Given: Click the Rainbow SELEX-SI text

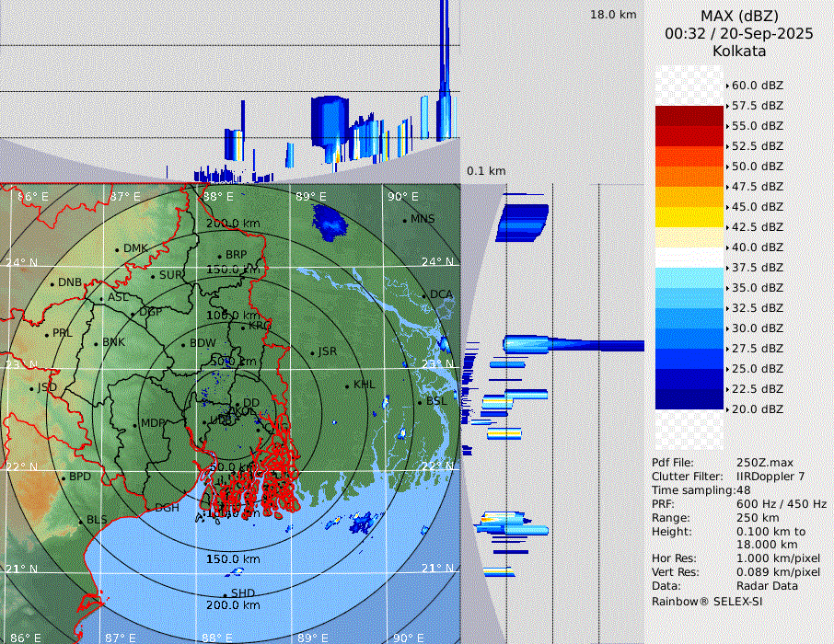Looking at the screenshot, I should 707,601.
